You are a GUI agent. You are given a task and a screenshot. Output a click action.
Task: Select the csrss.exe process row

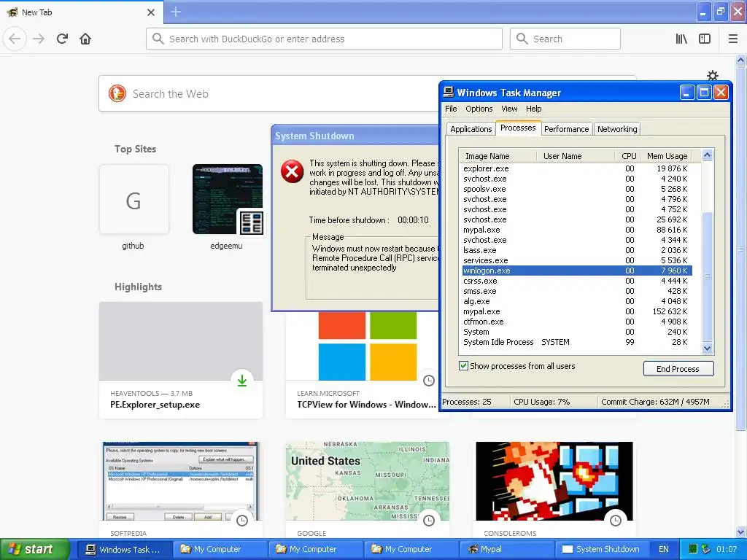pyautogui.click(x=577, y=281)
